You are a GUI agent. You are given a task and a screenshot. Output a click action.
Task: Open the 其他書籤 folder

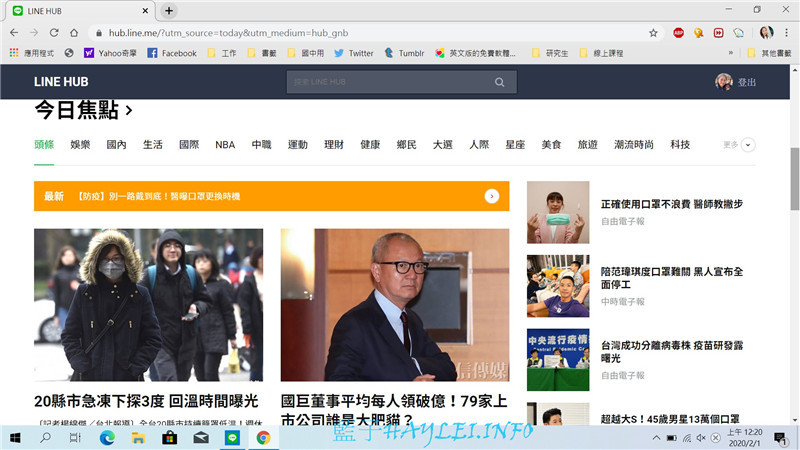pos(769,53)
